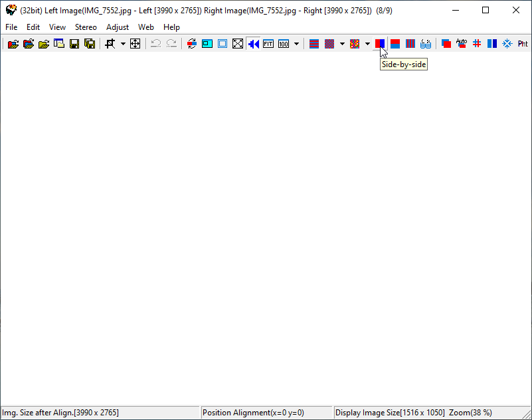The image size is (532, 420).
Task: Open the zoom options dropdown arrow
Action: [296, 44]
